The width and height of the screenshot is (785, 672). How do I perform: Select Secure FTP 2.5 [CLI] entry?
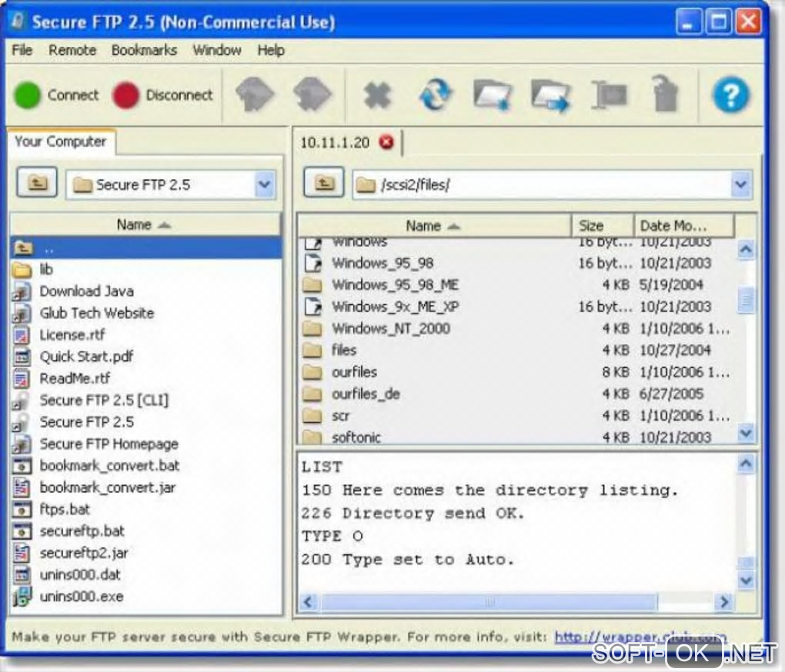[x=145, y=400]
